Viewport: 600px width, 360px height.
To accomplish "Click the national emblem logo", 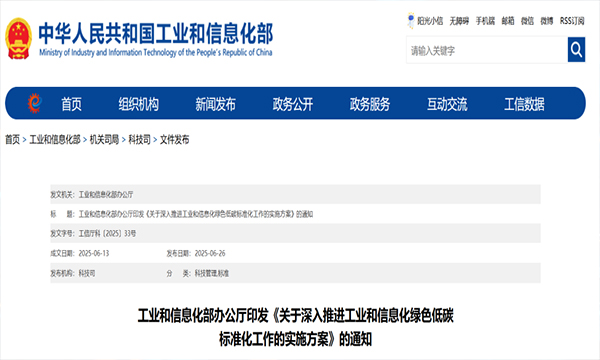I will coord(18,39).
